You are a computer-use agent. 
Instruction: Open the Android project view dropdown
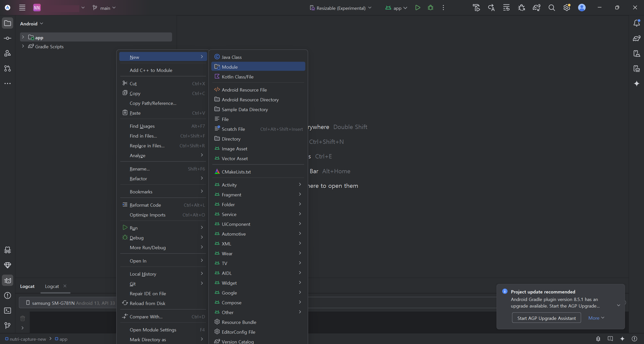click(x=32, y=24)
